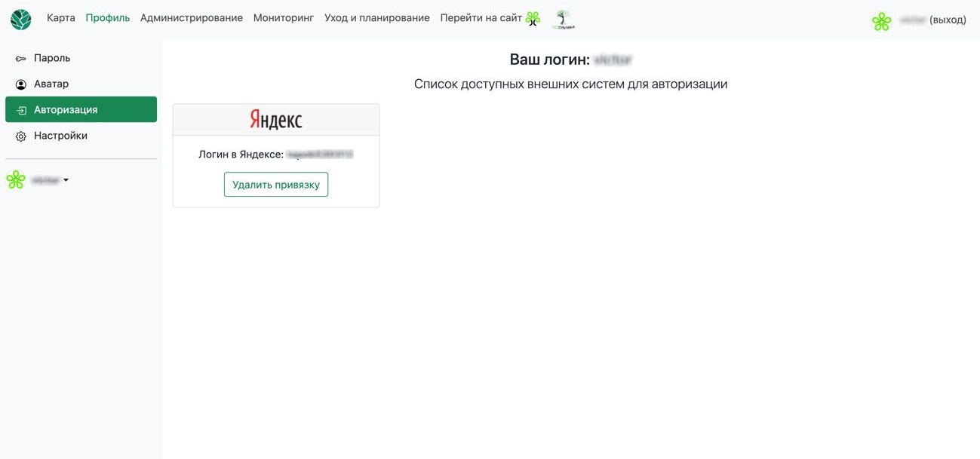Click the (выход) logout link
Image resolution: width=980 pixels, height=459 pixels.
(948, 20)
